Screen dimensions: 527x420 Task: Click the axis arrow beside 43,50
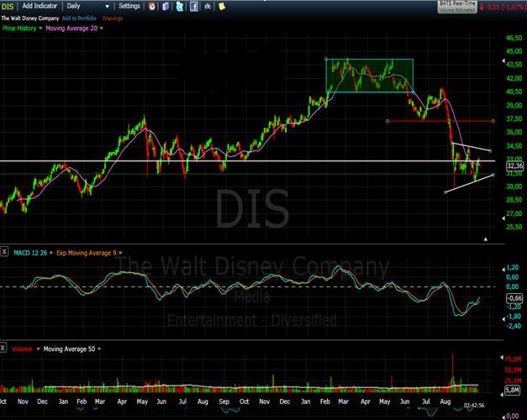[x=503, y=60]
